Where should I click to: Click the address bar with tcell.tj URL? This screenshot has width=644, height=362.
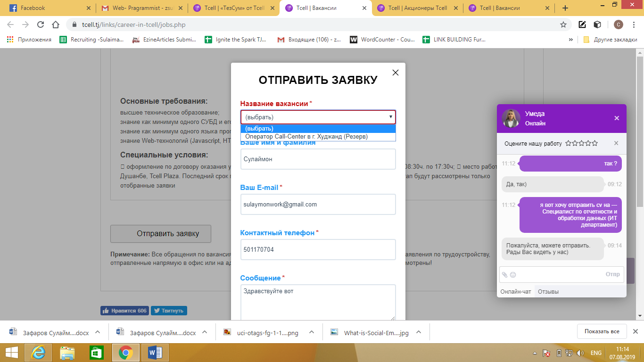(x=318, y=25)
